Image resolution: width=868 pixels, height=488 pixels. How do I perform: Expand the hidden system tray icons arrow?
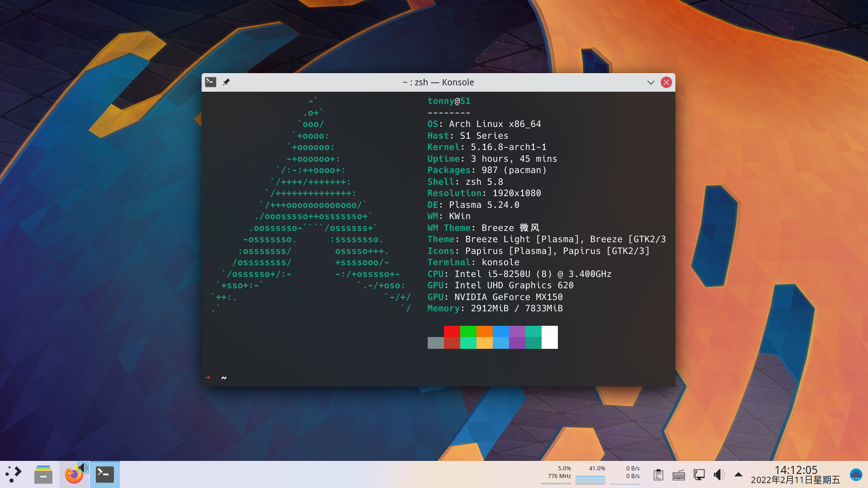(x=738, y=474)
